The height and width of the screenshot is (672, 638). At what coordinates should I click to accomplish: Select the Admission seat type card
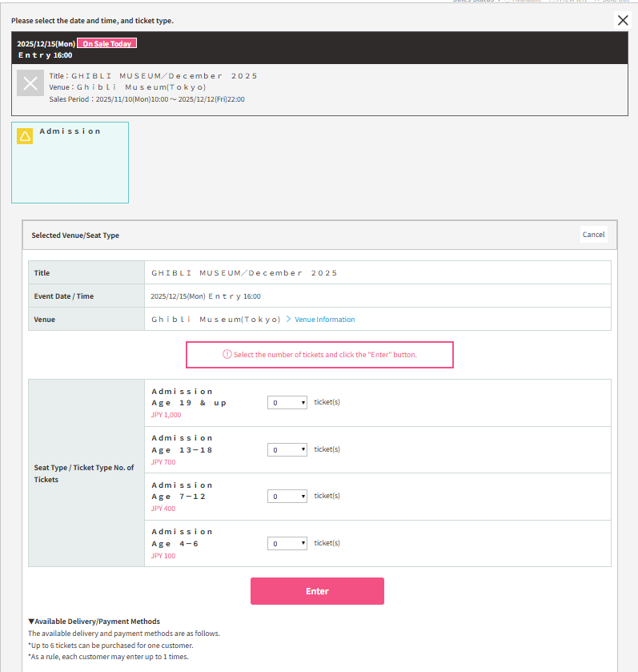click(x=70, y=163)
